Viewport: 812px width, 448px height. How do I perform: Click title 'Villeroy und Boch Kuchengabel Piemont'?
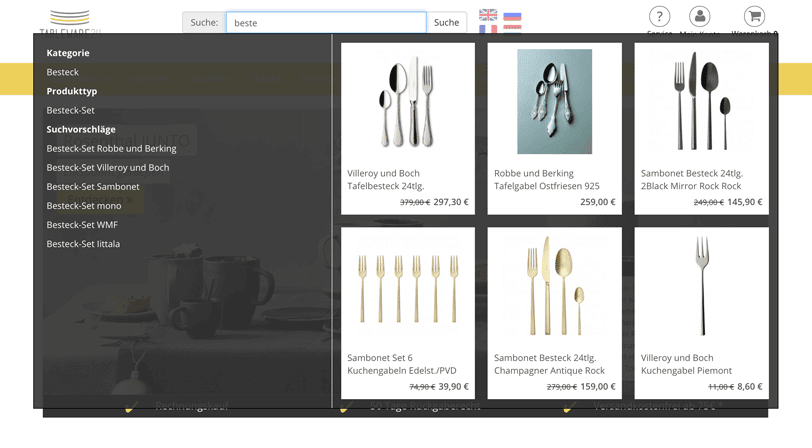686,364
